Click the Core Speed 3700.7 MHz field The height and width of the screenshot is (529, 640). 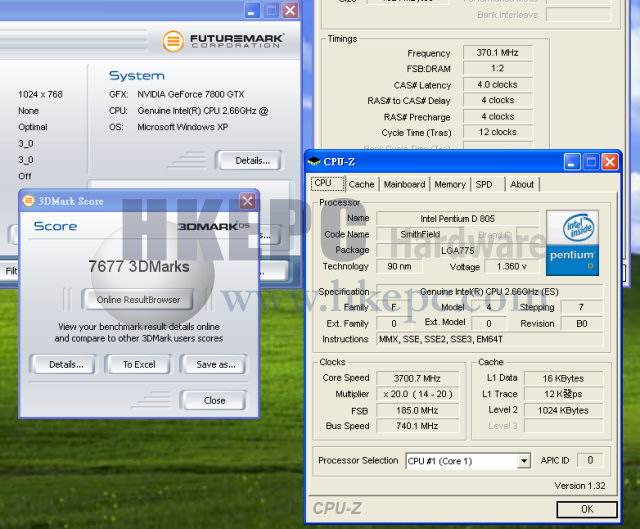coord(418,378)
